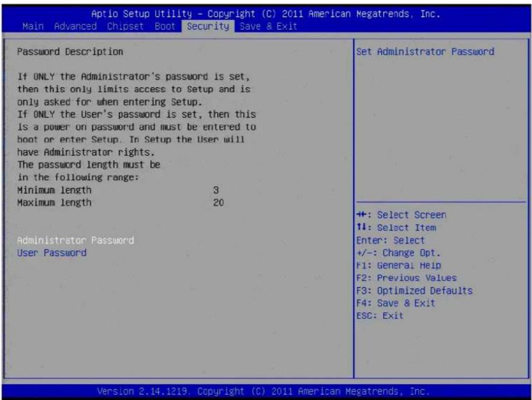This screenshot has width=532, height=400.
Task: Click the Minimum length value 3
Action: pyautogui.click(x=216, y=190)
